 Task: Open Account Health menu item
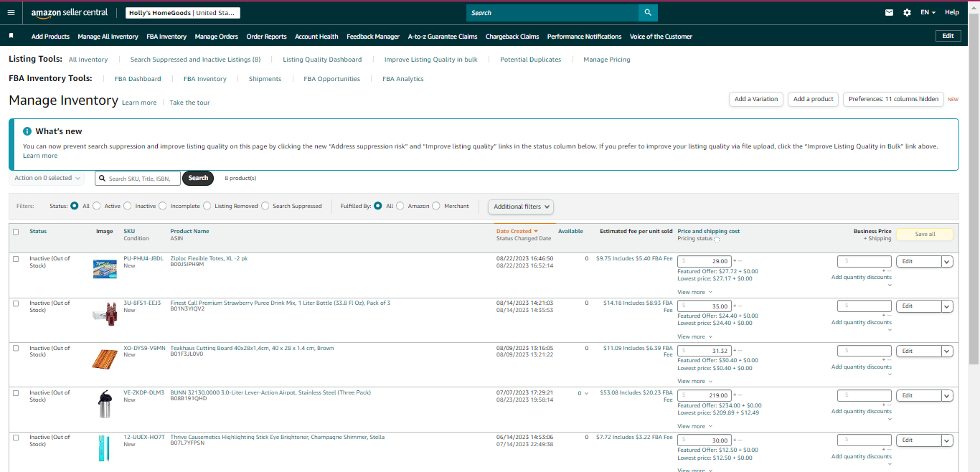[x=316, y=37]
